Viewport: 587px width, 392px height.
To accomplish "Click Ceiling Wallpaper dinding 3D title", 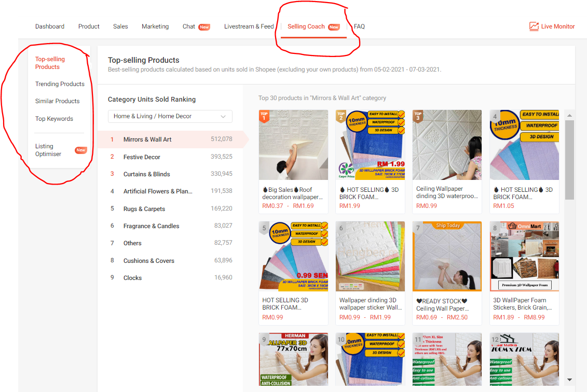I will pyautogui.click(x=447, y=193).
